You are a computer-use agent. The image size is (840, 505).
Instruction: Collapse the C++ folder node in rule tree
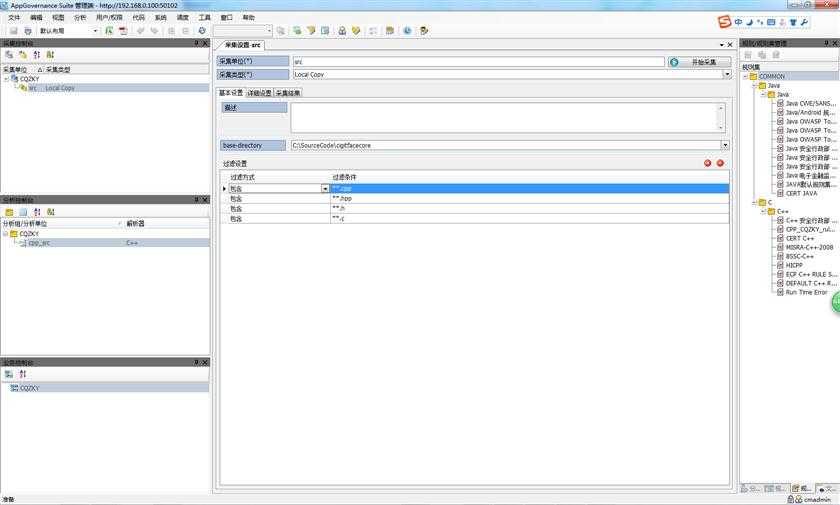pos(763,212)
